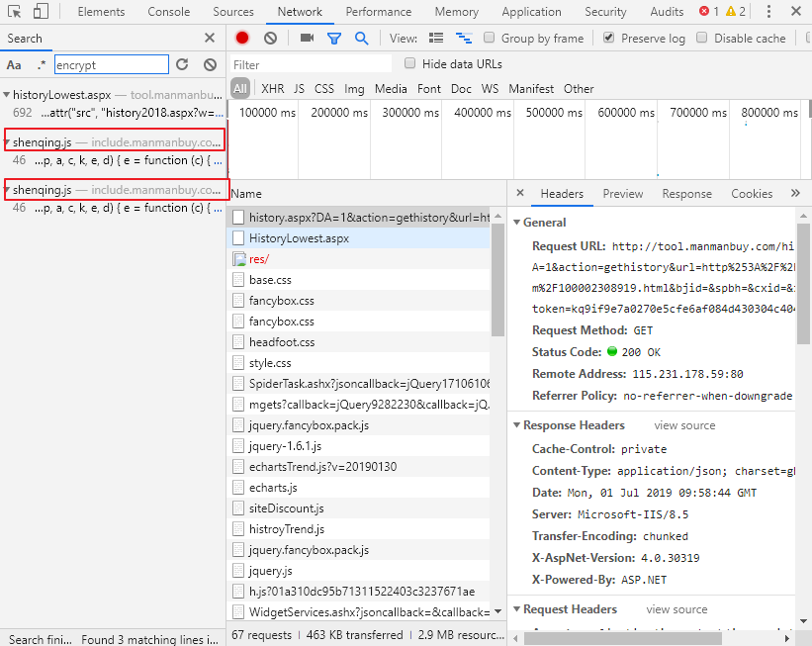This screenshot has height=646, width=812.
Task: Enable Disable cache checkbox
Action: tap(701, 38)
